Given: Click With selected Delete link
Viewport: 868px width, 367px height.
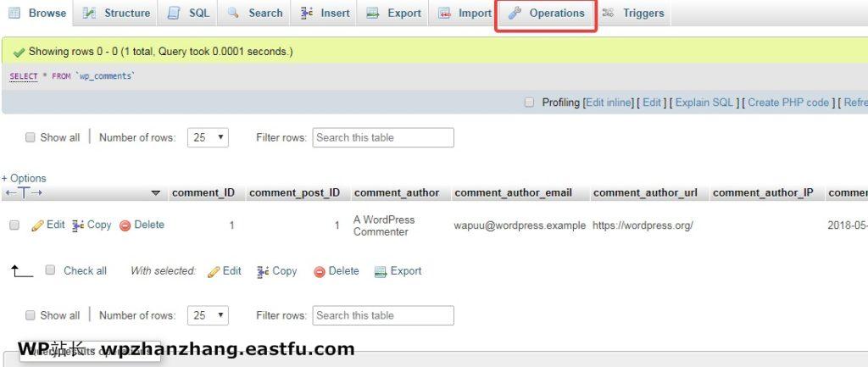Looking at the screenshot, I should tap(344, 270).
